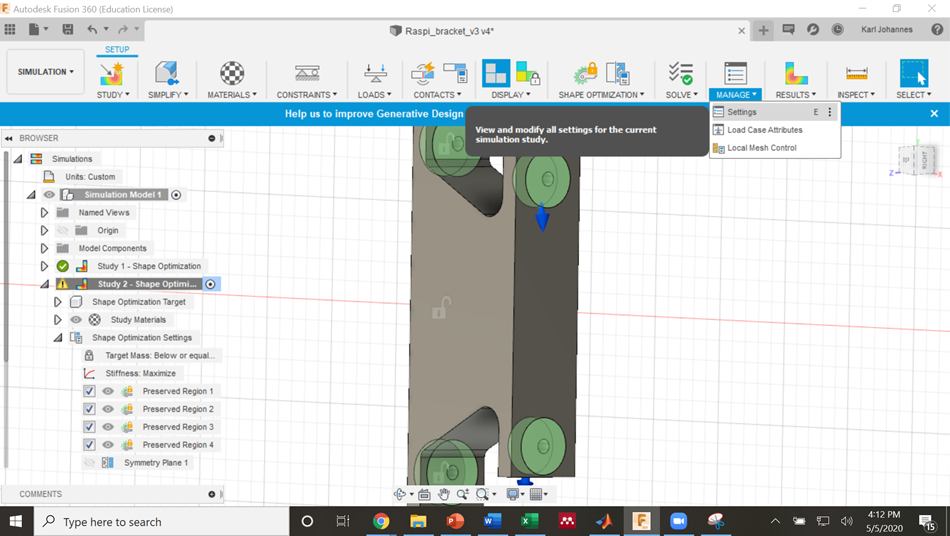Open the SHAPE OPTIMIZATION dropdown
This screenshot has width=950, height=536.
click(x=601, y=95)
